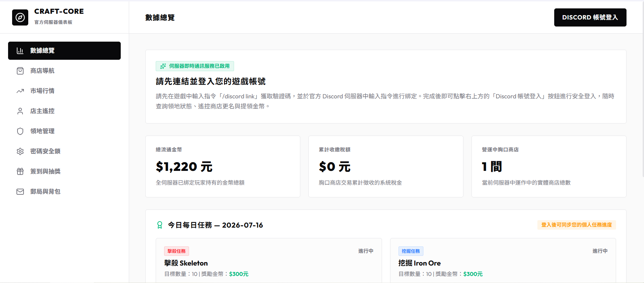Click the 1 間 shop count value
The height and width of the screenshot is (283, 644).
492,167
